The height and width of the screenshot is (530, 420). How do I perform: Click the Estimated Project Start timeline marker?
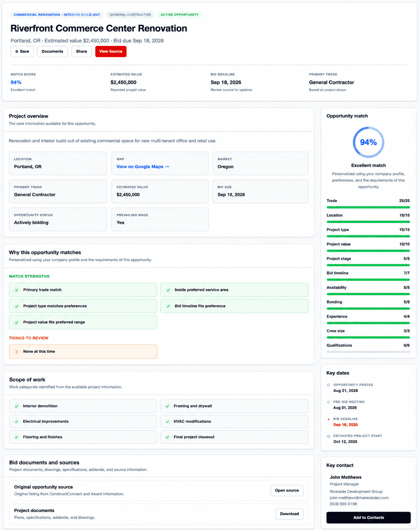[329, 436]
